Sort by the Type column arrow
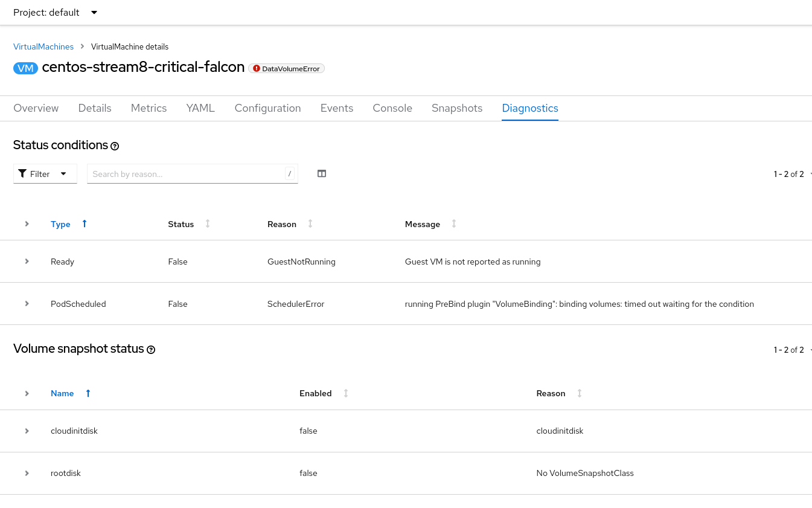 85,224
